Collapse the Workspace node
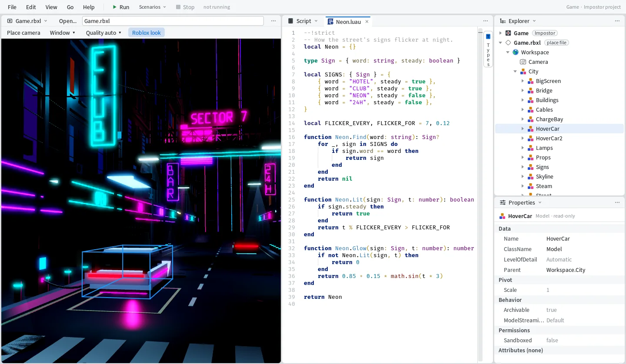 (508, 52)
